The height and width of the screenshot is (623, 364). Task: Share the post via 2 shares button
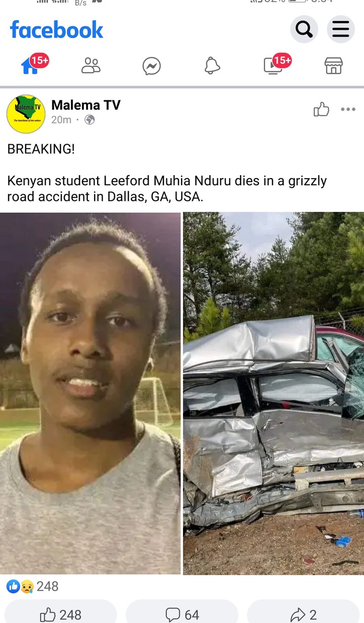coord(304,614)
